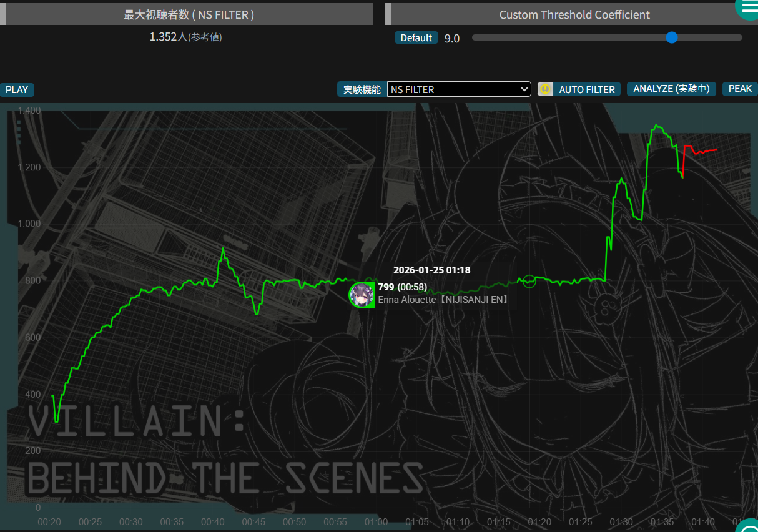
Task: Click the PLAY button
Action: (x=17, y=89)
